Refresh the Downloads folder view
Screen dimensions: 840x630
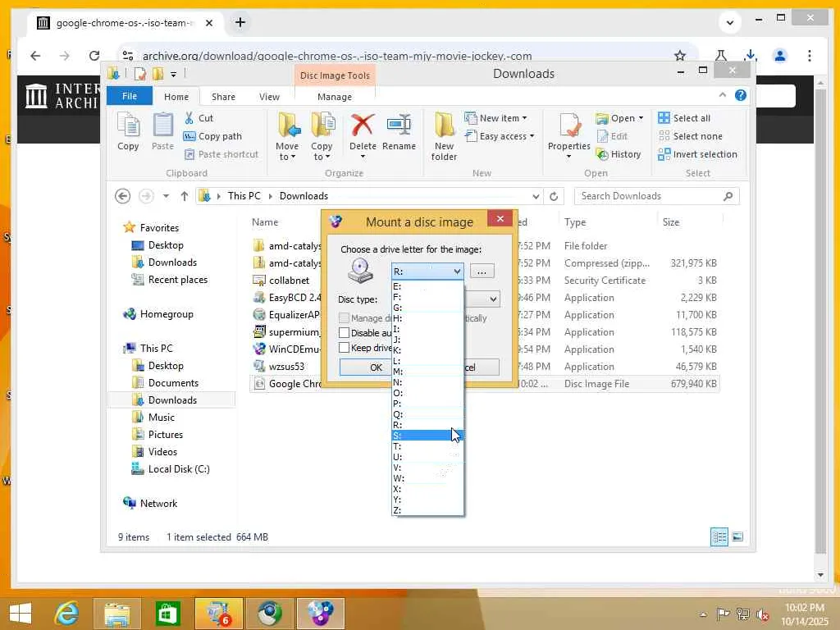[554, 196]
